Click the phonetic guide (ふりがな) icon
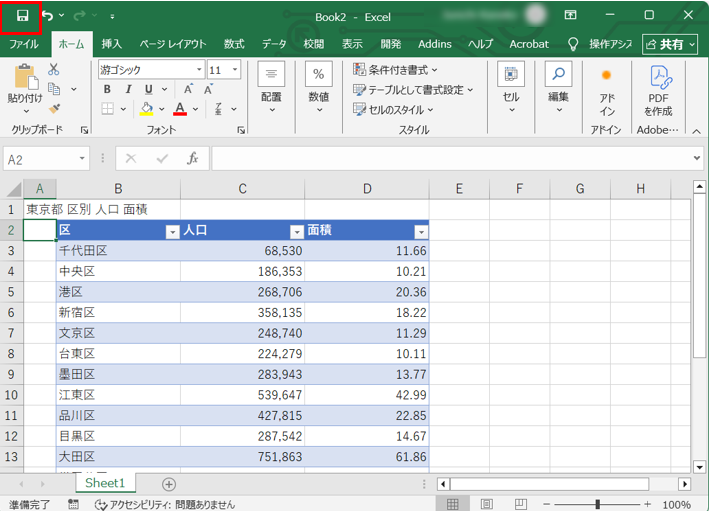Screen dimensions: 713x511 pyautogui.click(x=218, y=109)
